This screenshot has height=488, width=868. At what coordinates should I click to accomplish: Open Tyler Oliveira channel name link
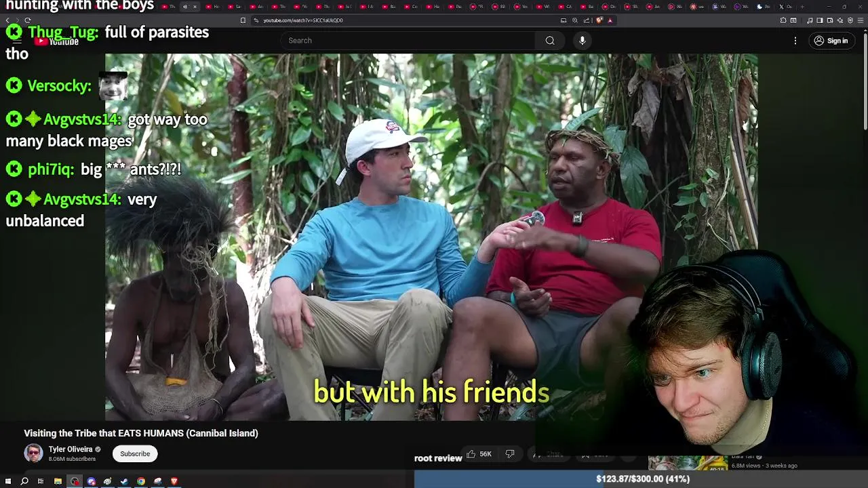click(x=71, y=449)
